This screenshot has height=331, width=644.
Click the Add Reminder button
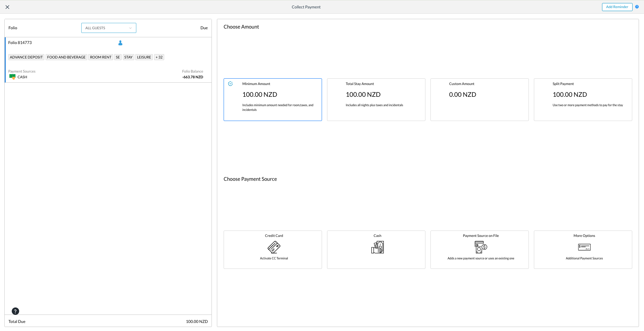pos(617,7)
